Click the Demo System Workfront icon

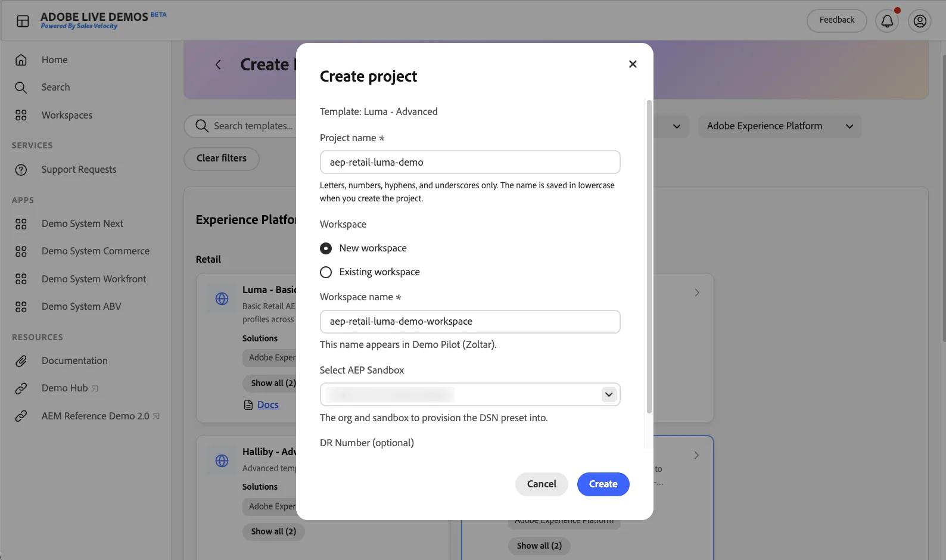point(21,279)
